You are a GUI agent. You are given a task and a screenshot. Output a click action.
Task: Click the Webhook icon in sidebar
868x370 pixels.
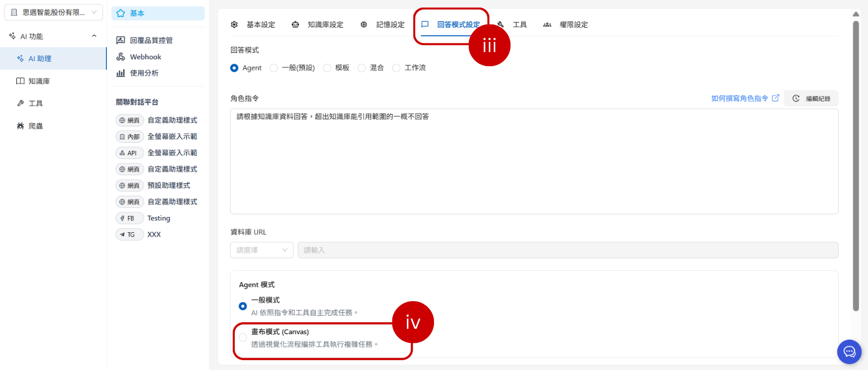click(120, 57)
